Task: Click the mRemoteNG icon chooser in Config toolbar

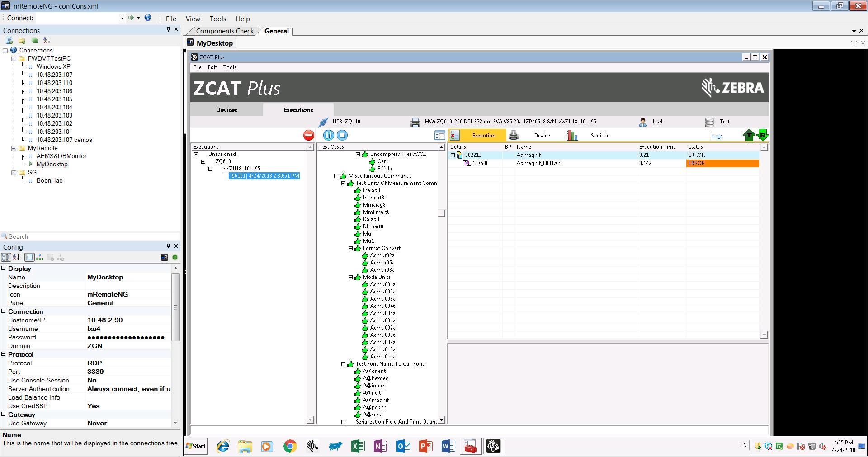Action: [165, 257]
